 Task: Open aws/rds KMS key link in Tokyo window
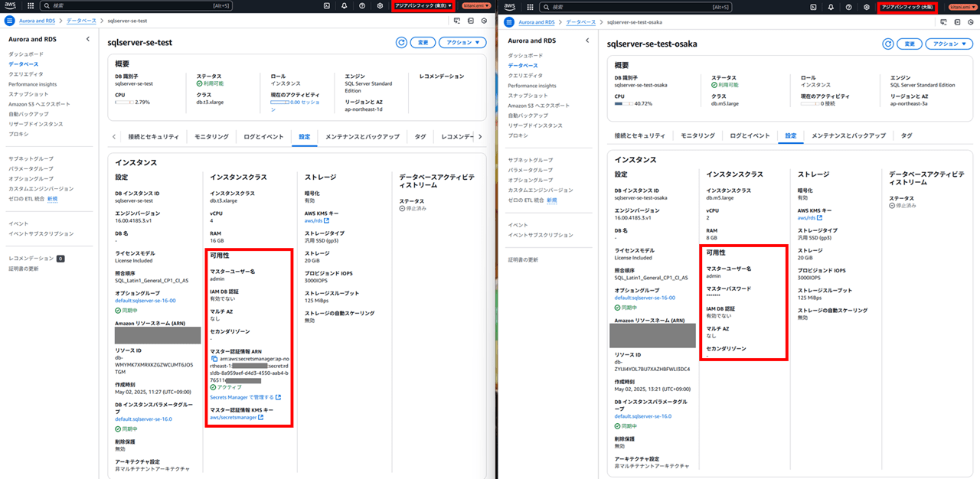317,220
